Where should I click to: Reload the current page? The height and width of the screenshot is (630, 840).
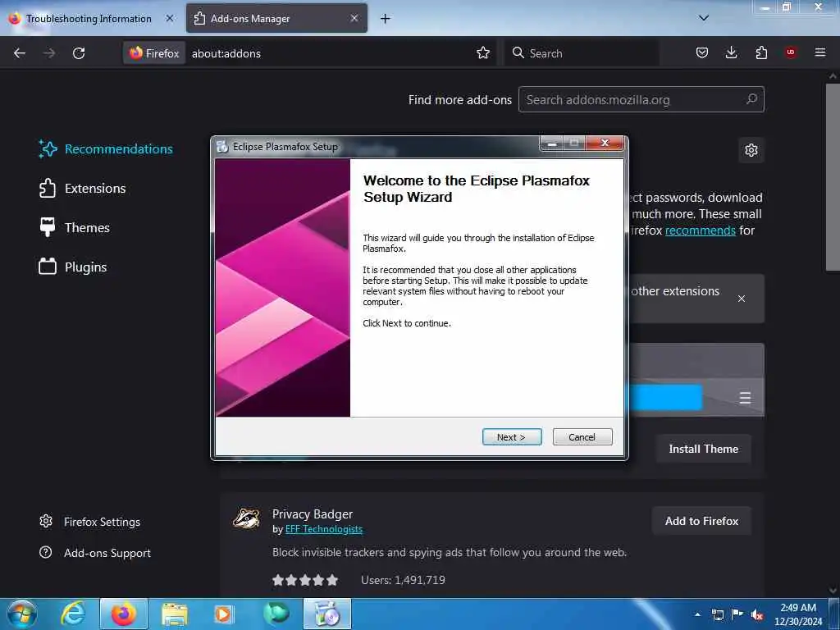click(x=79, y=53)
